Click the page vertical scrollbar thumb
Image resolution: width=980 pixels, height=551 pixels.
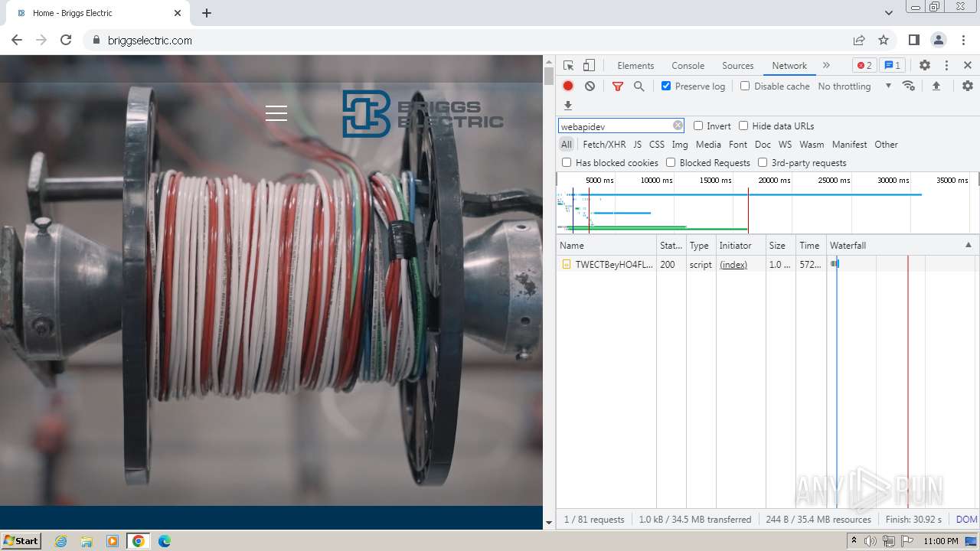point(548,76)
